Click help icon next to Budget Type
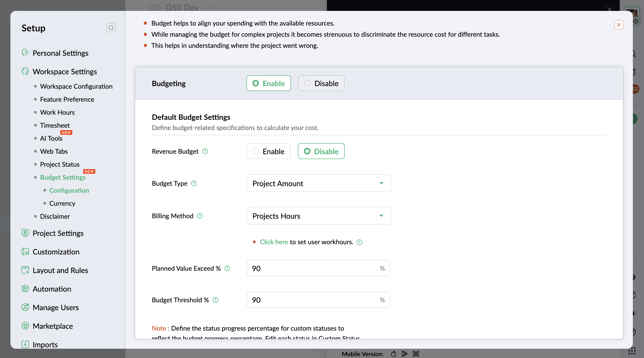Screen dimensions: 644x358 194,183
